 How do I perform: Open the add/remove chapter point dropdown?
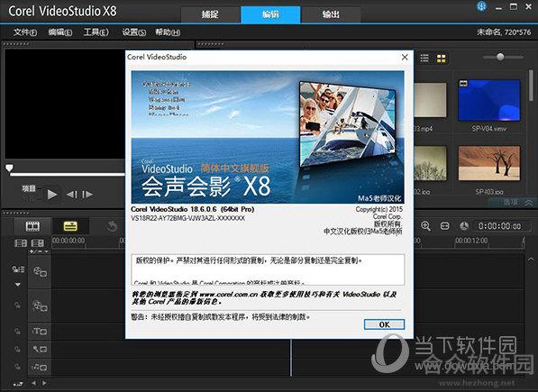pyautogui.click(x=39, y=251)
